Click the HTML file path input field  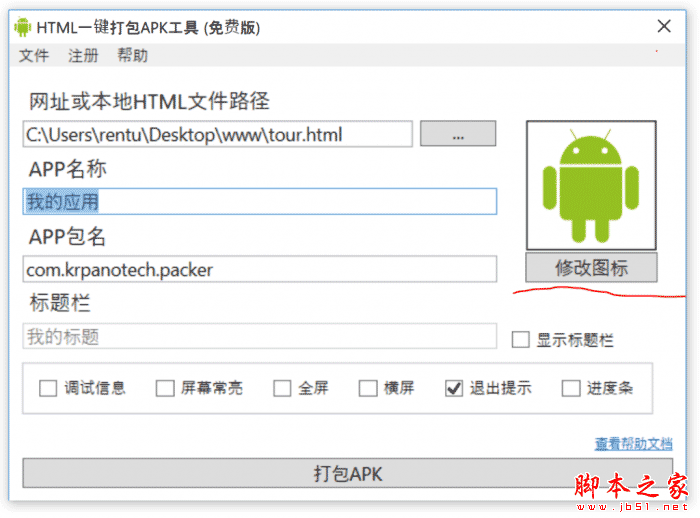click(217, 134)
